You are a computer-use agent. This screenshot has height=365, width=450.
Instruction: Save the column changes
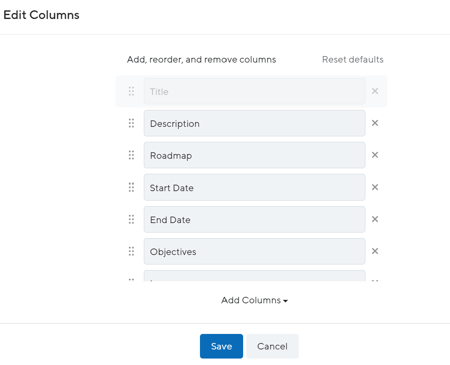click(x=221, y=346)
